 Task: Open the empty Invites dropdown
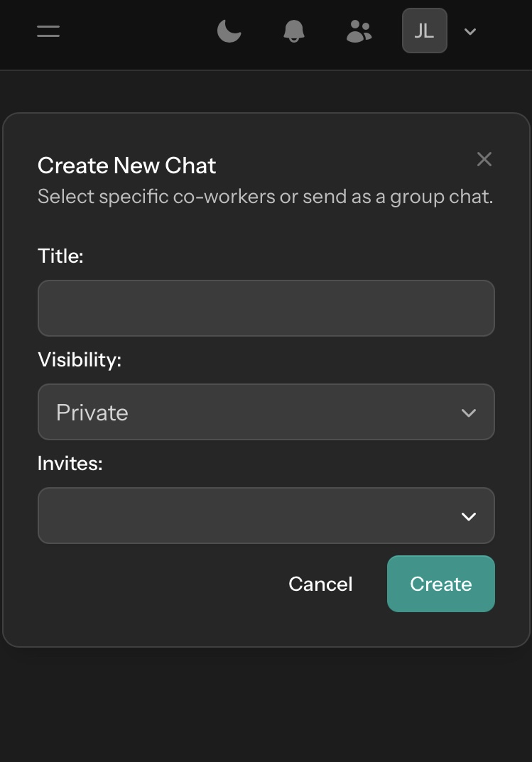[x=266, y=516]
